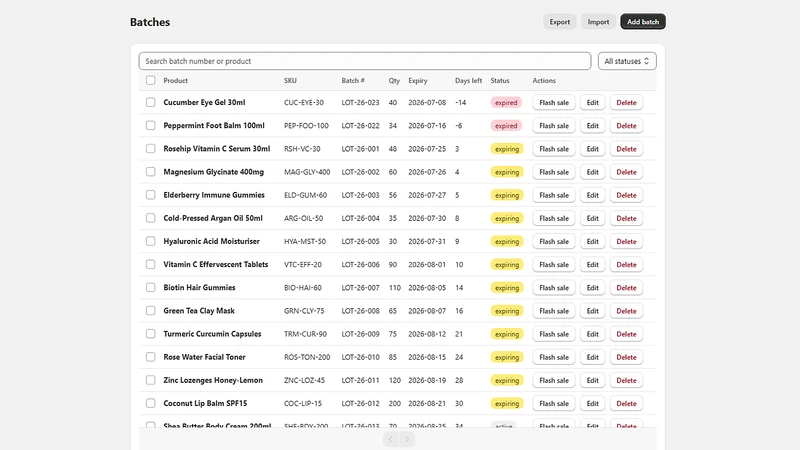Click product name Zinc Lozenges Honey-Lemon
The height and width of the screenshot is (450, 800).
coord(213,380)
